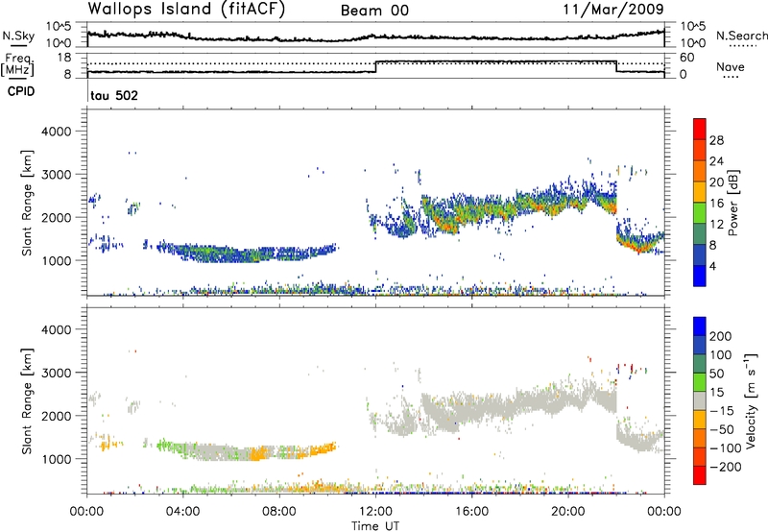This screenshot has width=768, height=532.
Task: Click the 'N.Sky' axis label
Action: pyautogui.click(x=18, y=36)
